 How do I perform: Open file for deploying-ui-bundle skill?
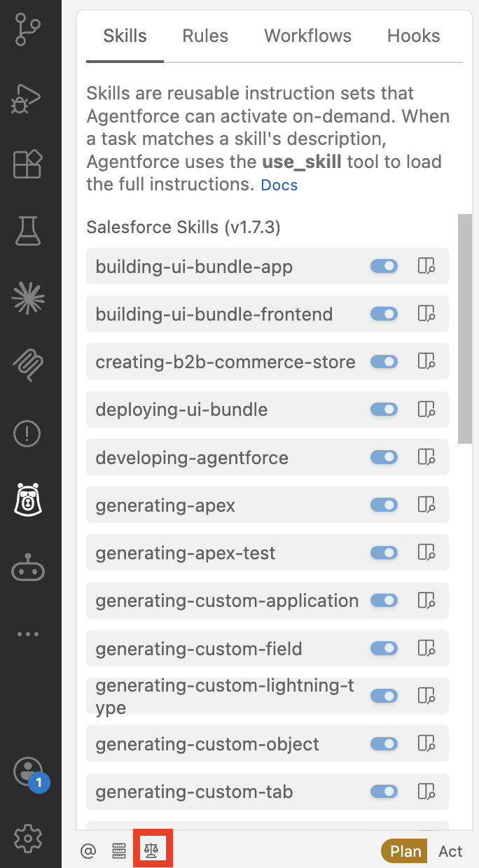(x=426, y=409)
